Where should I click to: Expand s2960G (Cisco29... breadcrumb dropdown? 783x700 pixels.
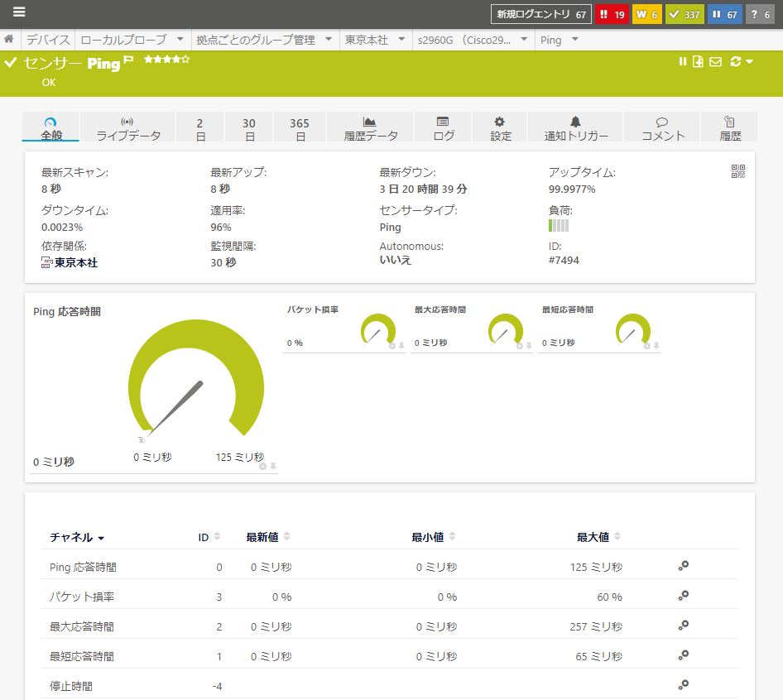[x=524, y=38]
